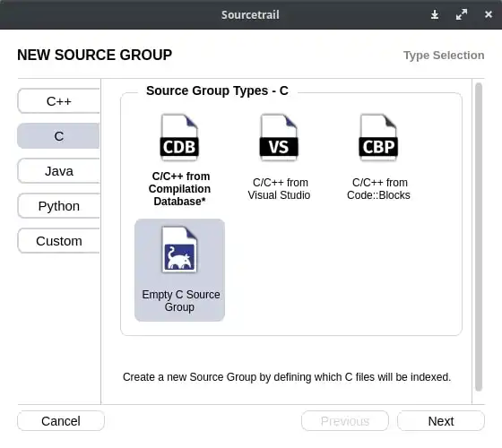The image size is (502, 448).
Task: Open the Java language tab
Action: tap(58, 171)
